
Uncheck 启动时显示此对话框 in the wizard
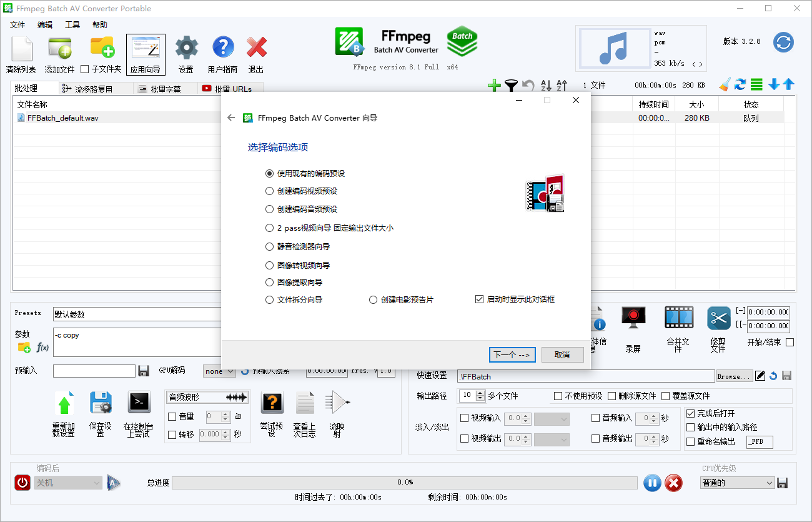point(480,299)
